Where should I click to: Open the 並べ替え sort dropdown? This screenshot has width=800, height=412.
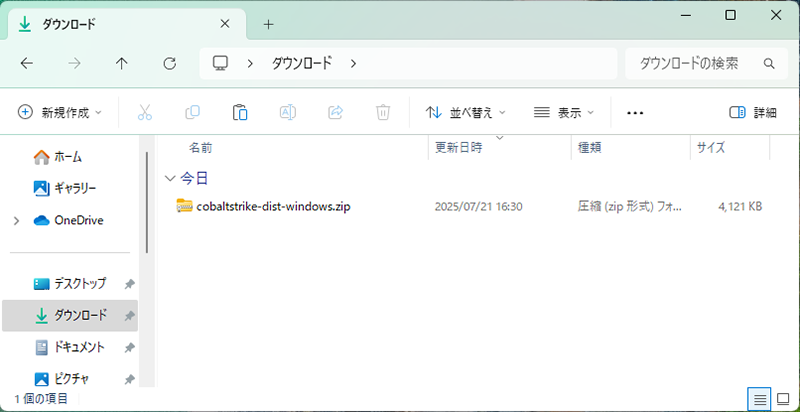point(466,113)
